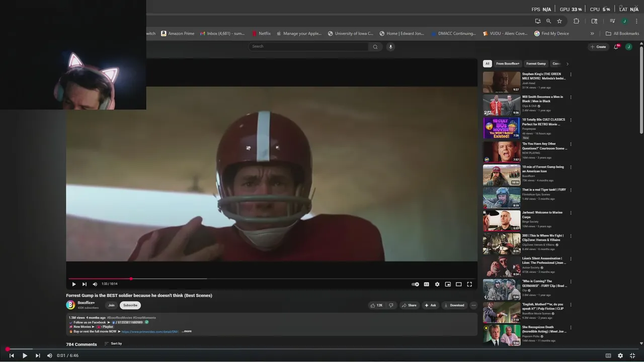644x362 pixels.
Task: Start voice search with microphone icon
Action: point(390,46)
